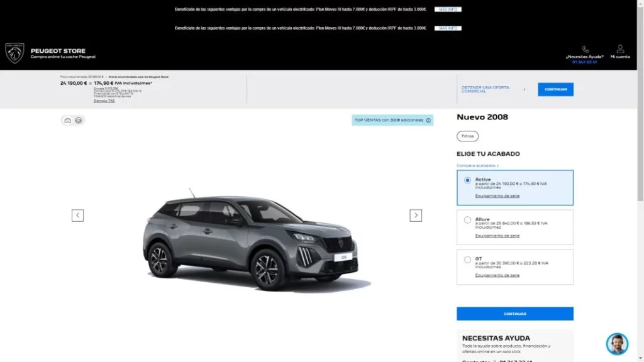Viewport: 644px width, 362px height.
Task: Click the Nuevo 2008 heading
Action: (x=482, y=117)
